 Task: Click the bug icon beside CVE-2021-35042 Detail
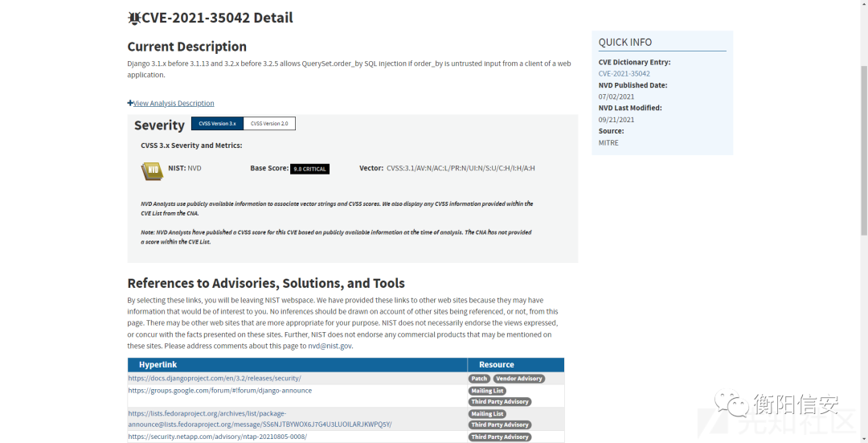point(134,18)
